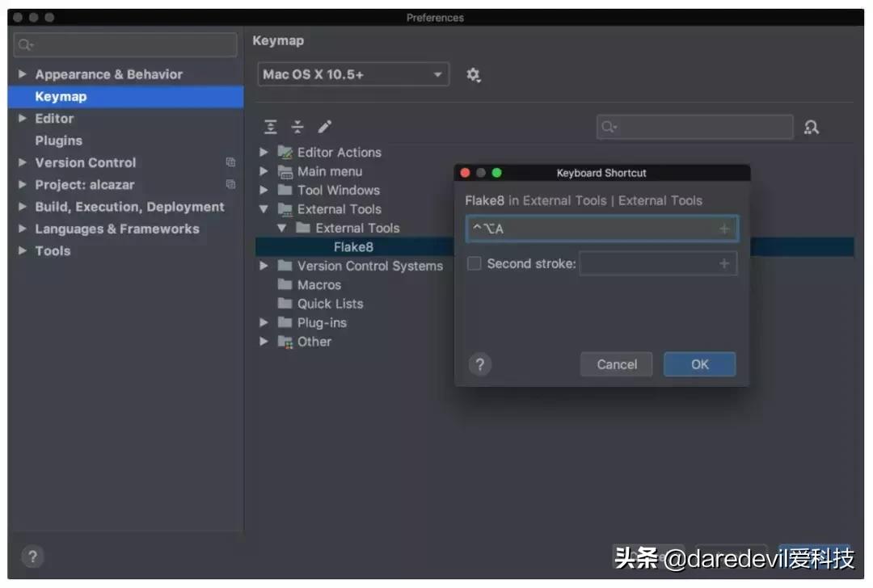The height and width of the screenshot is (588, 873).
Task: Select the Flake8 entry in the tree
Action: pos(353,246)
